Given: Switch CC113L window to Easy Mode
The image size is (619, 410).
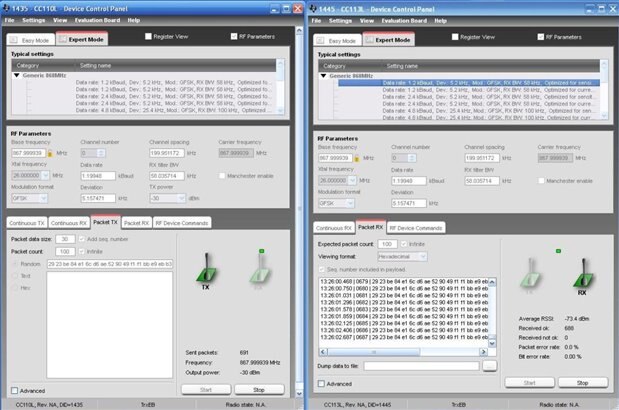Looking at the screenshot, I should [x=338, y=40].
